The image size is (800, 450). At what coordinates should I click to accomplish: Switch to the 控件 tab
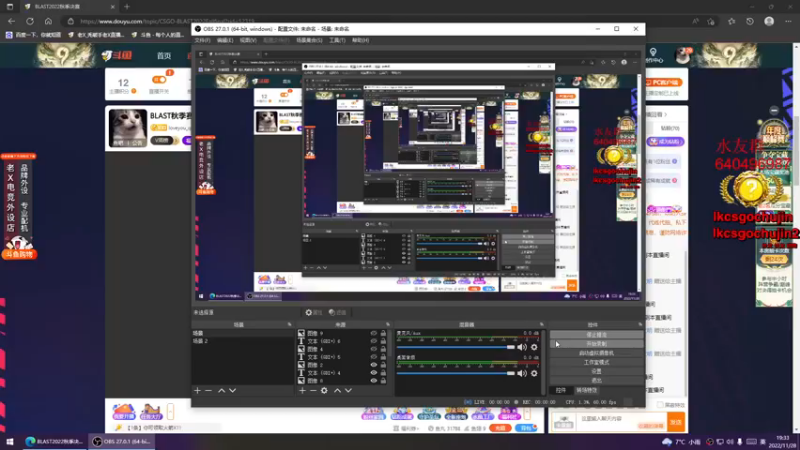(x=561, y=390)
